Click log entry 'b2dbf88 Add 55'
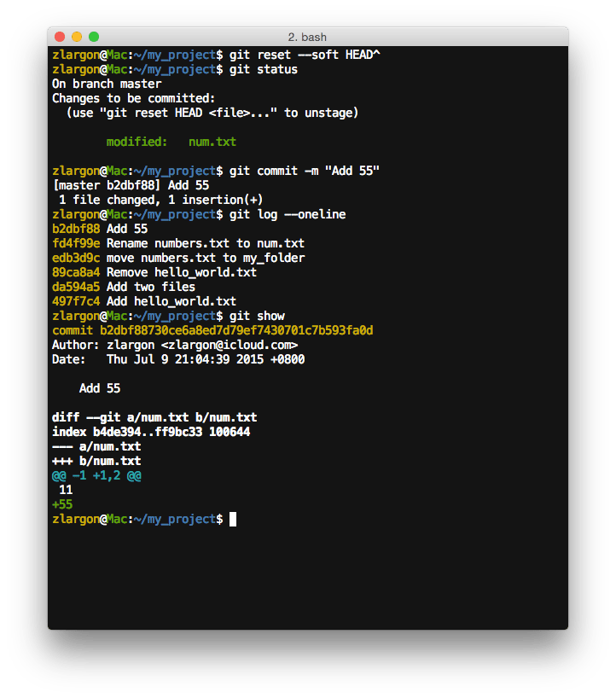Image resolution: width=616 pixels, height=698 pixels. coord(100,229)
